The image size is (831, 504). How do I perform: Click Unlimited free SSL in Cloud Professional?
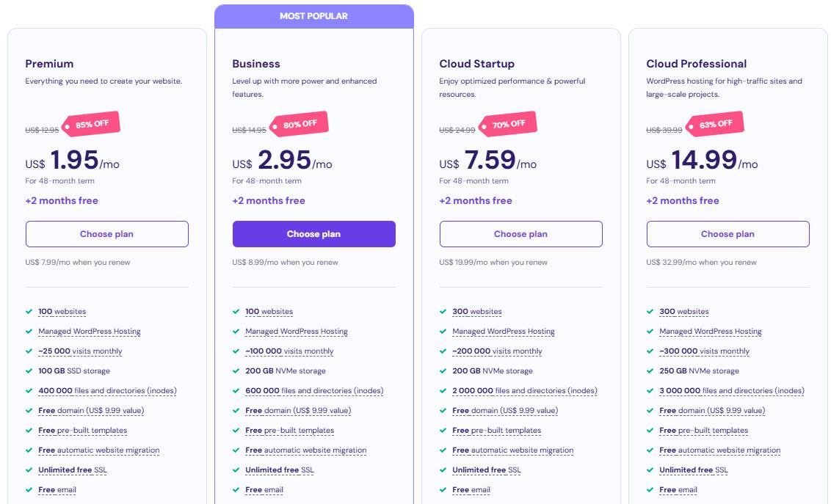694,470
